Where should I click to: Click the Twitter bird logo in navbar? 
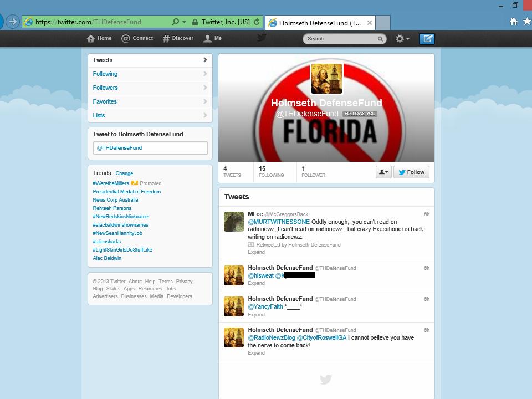[262, 38]
